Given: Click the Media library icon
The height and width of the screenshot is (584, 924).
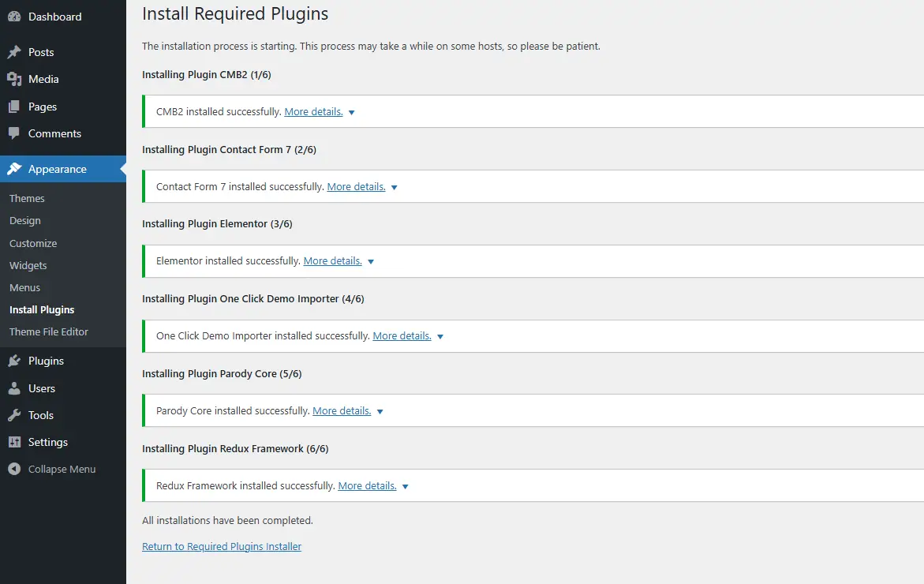Looking at the screenshot, I should (x=14, y=79).
